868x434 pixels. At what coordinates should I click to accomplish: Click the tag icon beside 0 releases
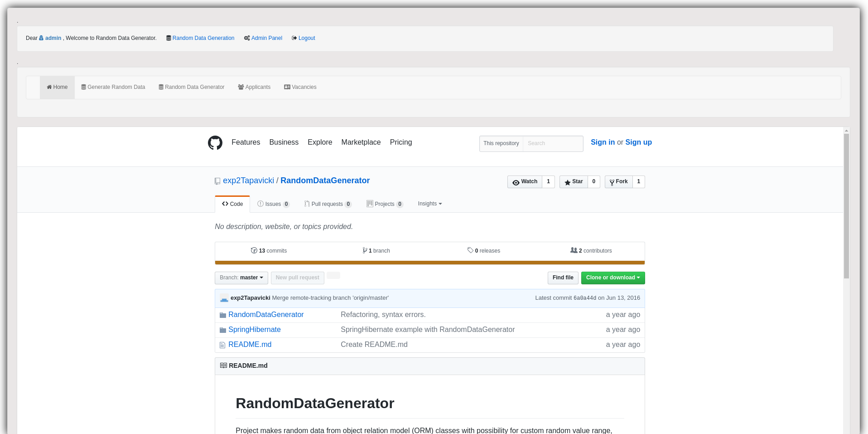[x=470, y=250]
